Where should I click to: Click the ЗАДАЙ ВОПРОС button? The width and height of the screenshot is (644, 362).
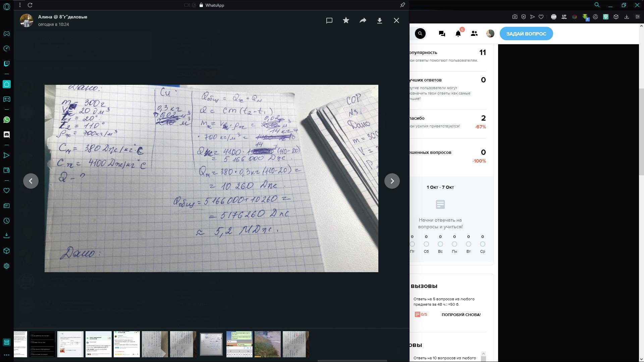(526, 34)
